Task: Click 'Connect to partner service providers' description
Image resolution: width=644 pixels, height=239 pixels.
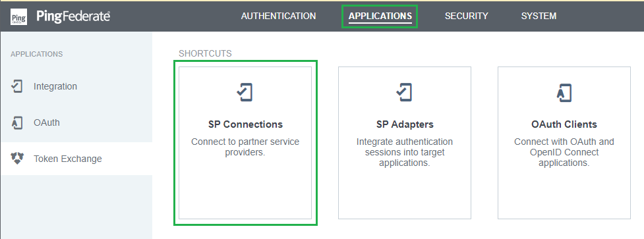Action: (x=245, y=147)
